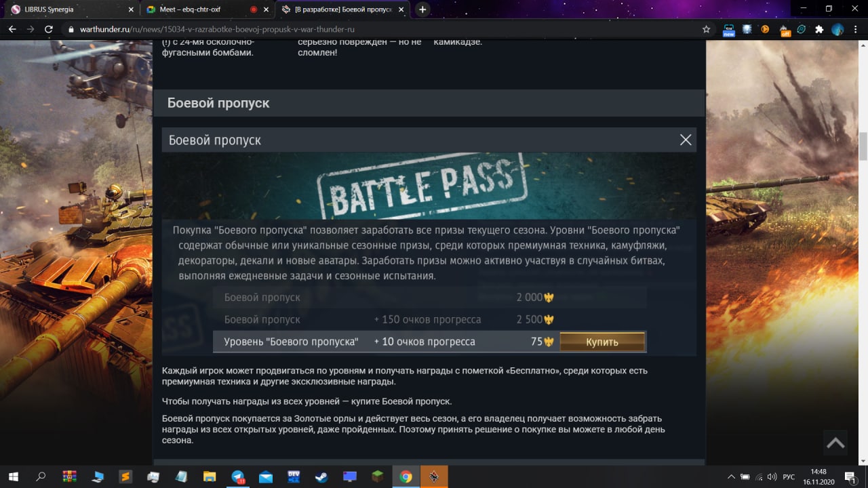Click the address bar URL
Image resolution: width=868 pixels, height=488 pixels.
click(x=217, y=30)
